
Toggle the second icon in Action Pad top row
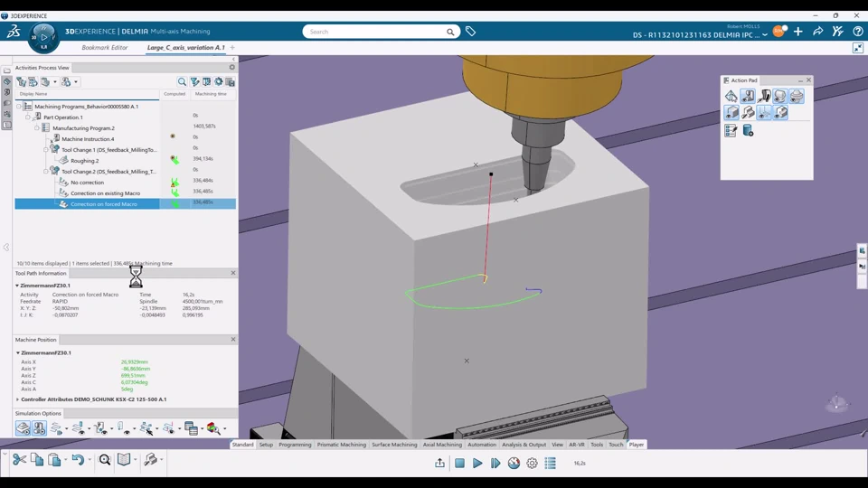pos(748,96)
